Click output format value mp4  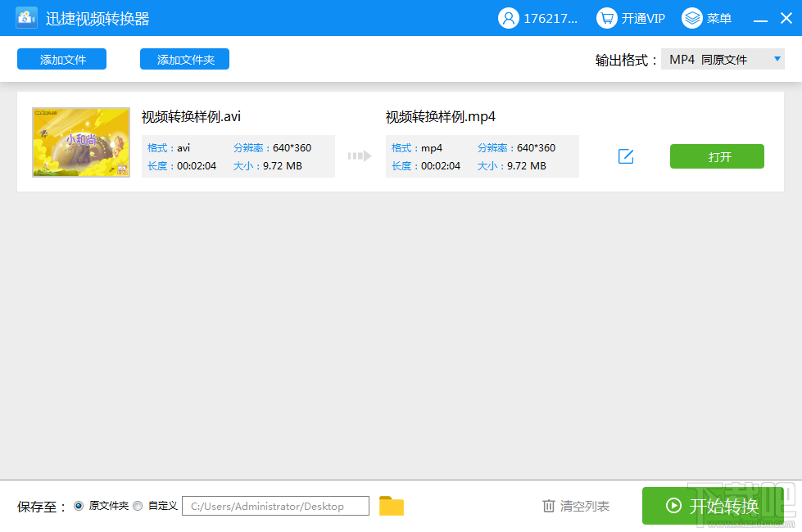coord(432,148)
